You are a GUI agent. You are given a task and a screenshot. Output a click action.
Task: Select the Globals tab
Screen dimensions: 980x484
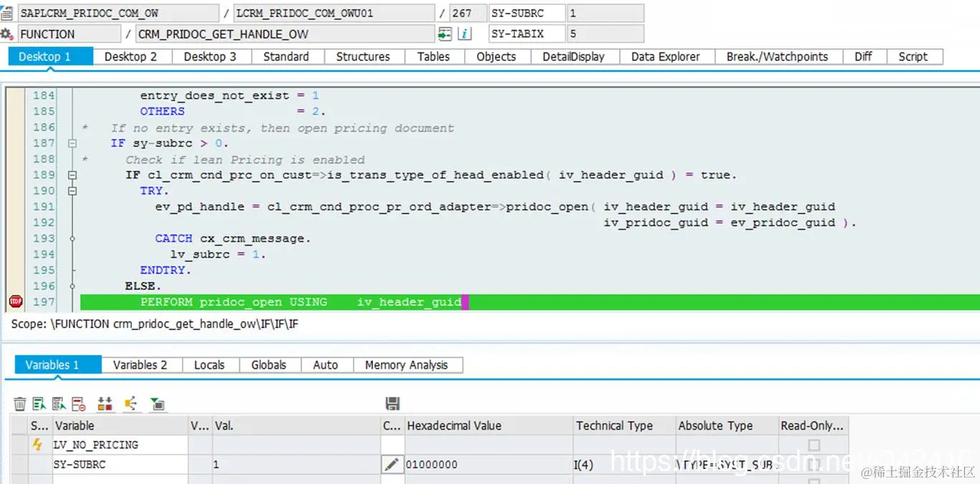269,365
